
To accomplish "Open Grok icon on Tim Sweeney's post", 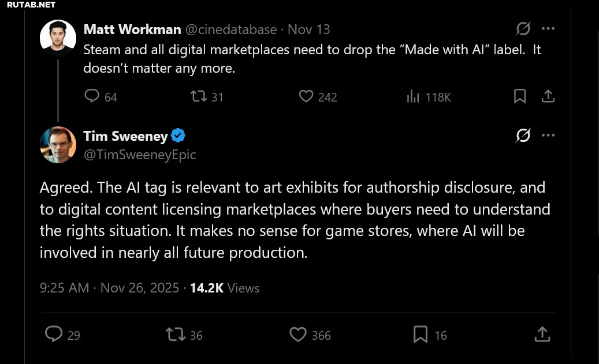I will tap(523, 136).
